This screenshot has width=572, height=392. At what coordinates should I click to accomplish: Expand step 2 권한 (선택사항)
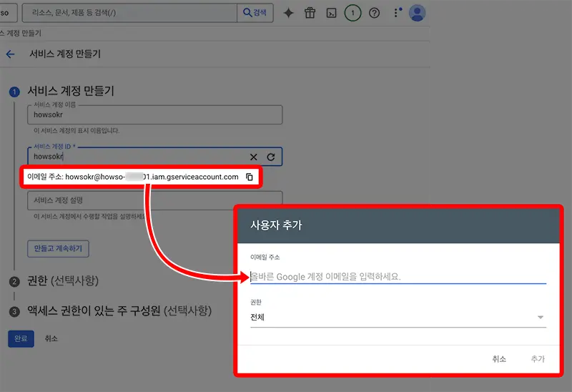tap(63, 280)
